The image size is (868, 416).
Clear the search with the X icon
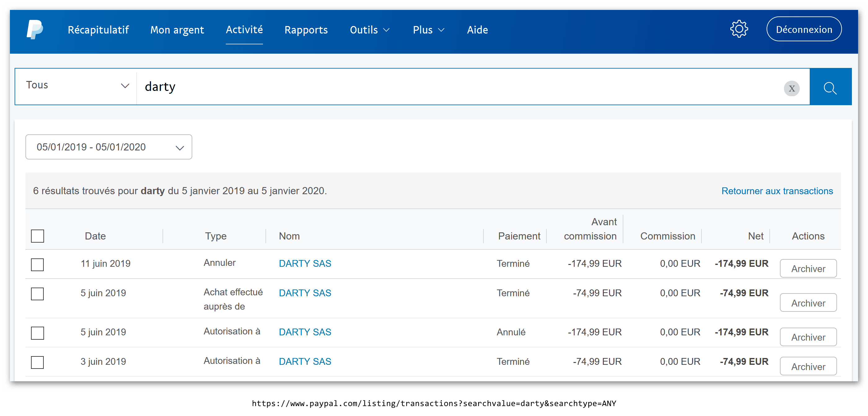point(791,88)
